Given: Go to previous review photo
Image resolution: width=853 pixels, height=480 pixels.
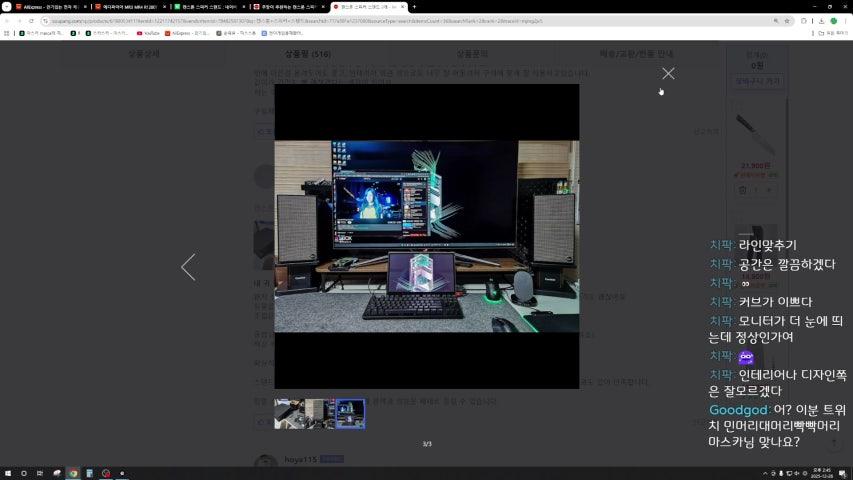Looking at the screenshot, I should [x=187, y=267].
